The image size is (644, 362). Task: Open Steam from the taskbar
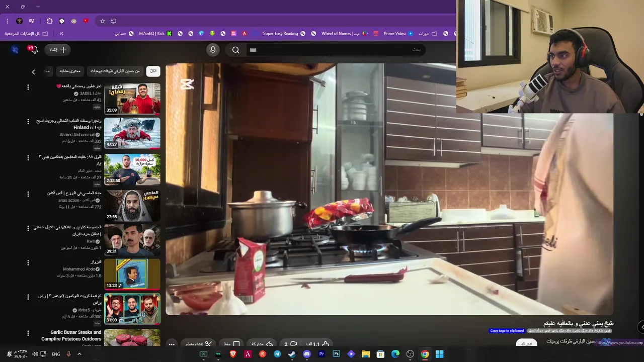pyautogui.click(x=292, y=354)
